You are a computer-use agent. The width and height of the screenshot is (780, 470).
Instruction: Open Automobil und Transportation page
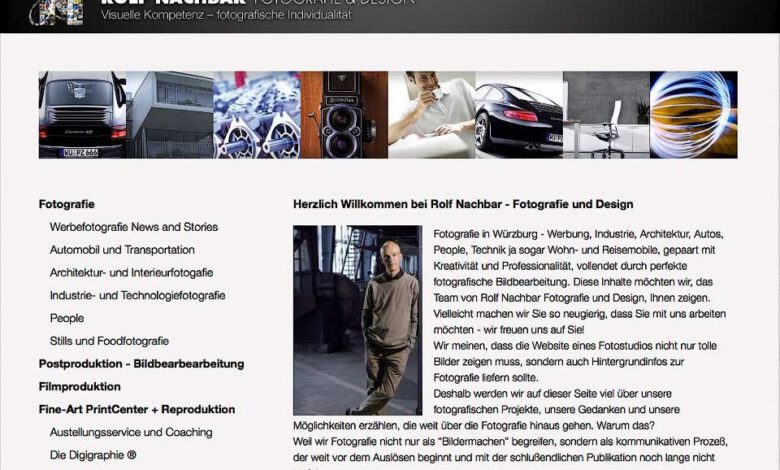coord(122,250)
